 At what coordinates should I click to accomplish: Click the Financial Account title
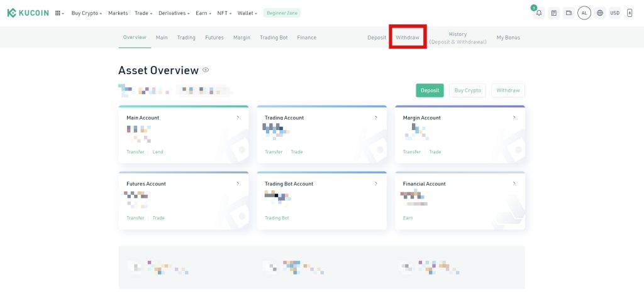click(425, 183)
